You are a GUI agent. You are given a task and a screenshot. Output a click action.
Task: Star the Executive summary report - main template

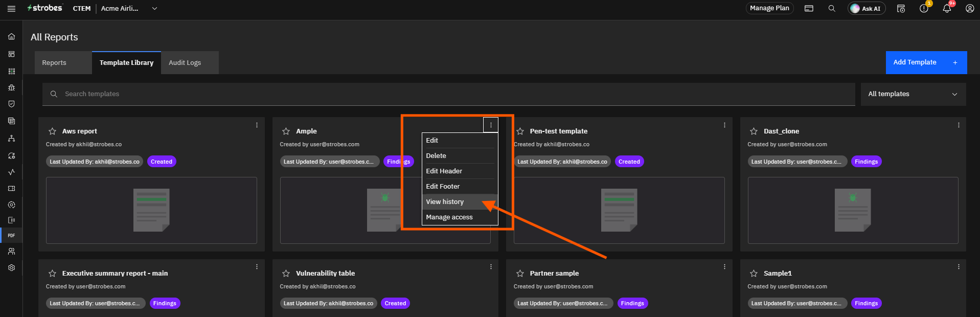(x=52, y=274)
